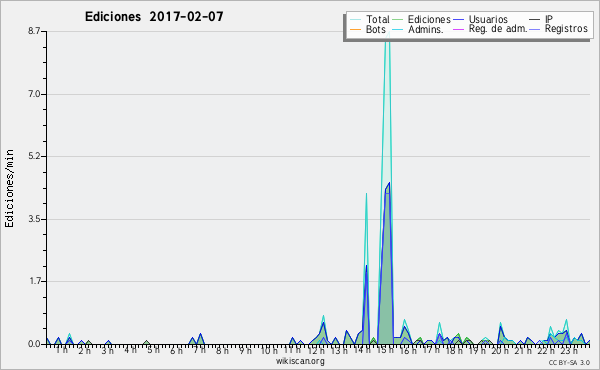Click the 'CC BY-SA 3.0' license text

(x=569, y=362)
